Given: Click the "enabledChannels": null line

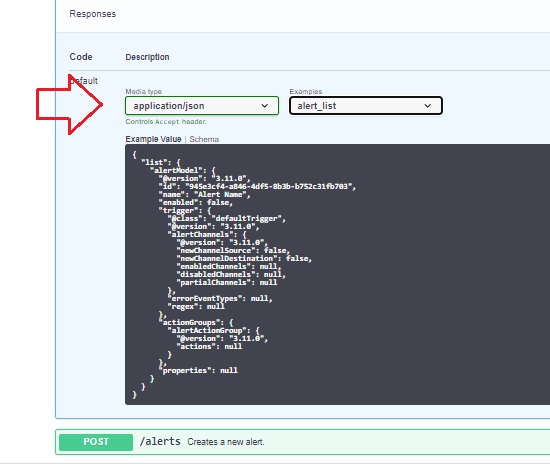Looking at the screenshot, I should [229, 266].
